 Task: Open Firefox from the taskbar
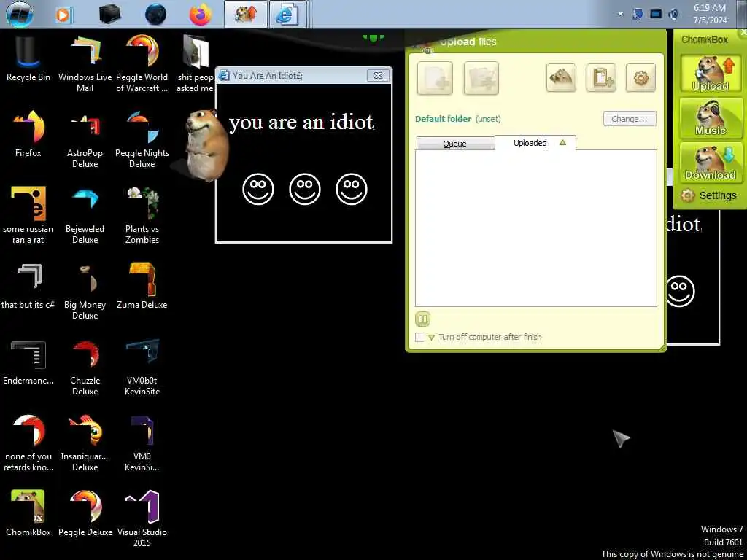pos(200,15)
